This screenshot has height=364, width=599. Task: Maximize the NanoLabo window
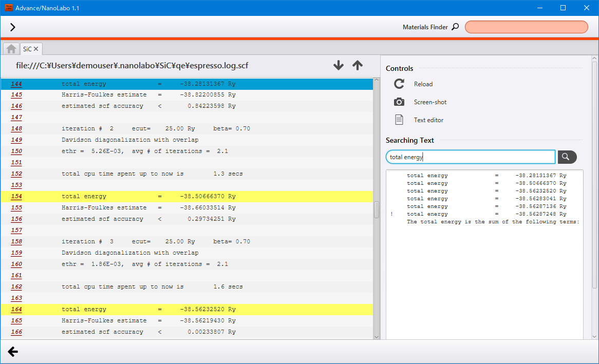coord(563,8)
